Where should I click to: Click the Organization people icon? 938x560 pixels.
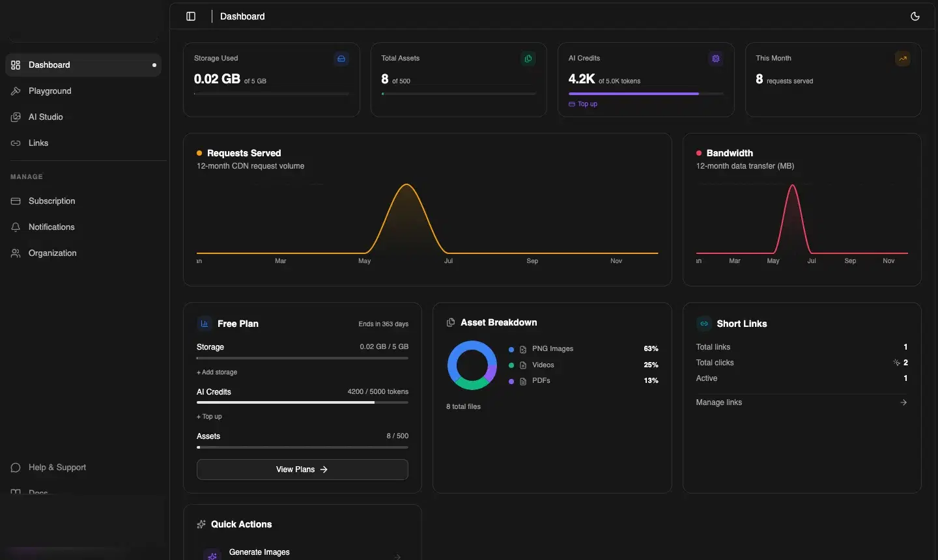(16, 253)
